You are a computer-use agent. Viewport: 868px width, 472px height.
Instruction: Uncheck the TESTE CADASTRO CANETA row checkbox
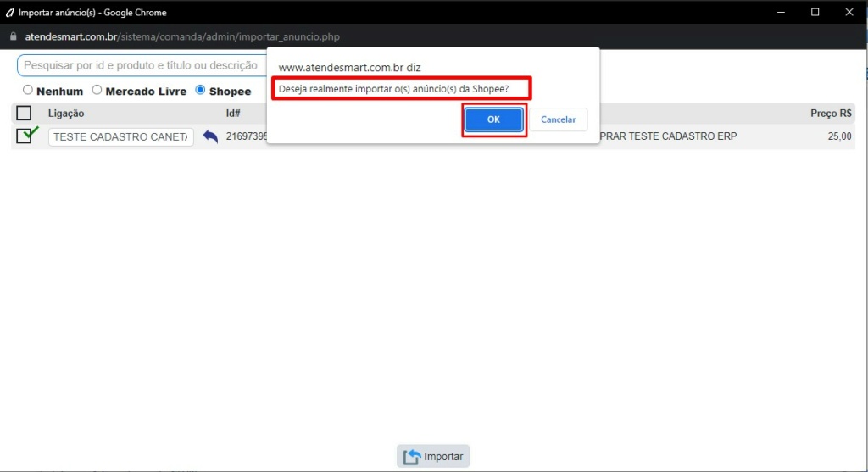(24, 136)
